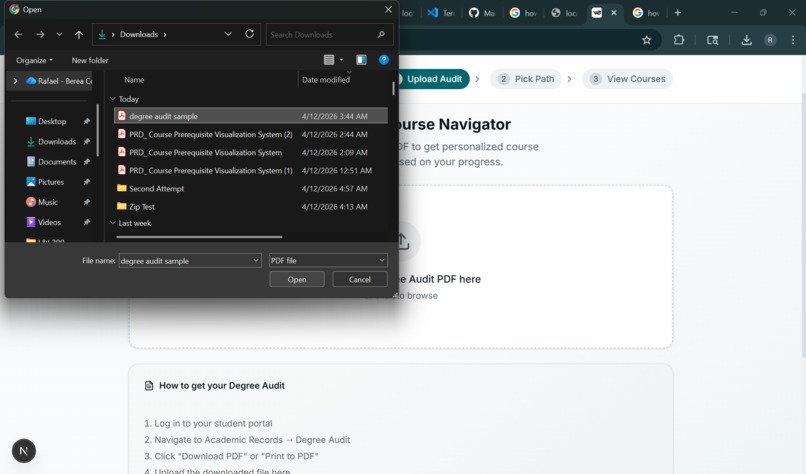Go back in the Open dialog
Viewport: 806px width, 474px height.
click(x=19, y=34)
